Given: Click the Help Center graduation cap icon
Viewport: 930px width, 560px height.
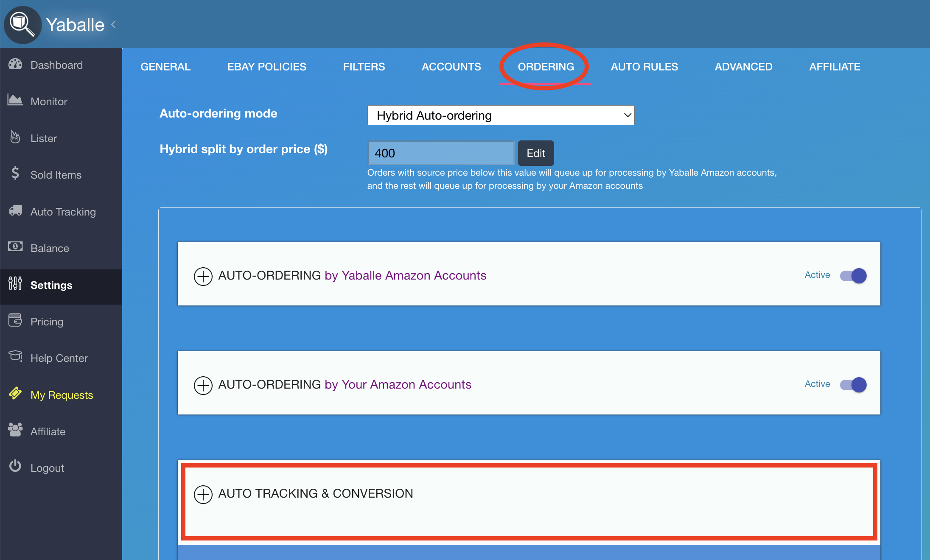Looking at the screenshot, I should click(x=15, y=357).
